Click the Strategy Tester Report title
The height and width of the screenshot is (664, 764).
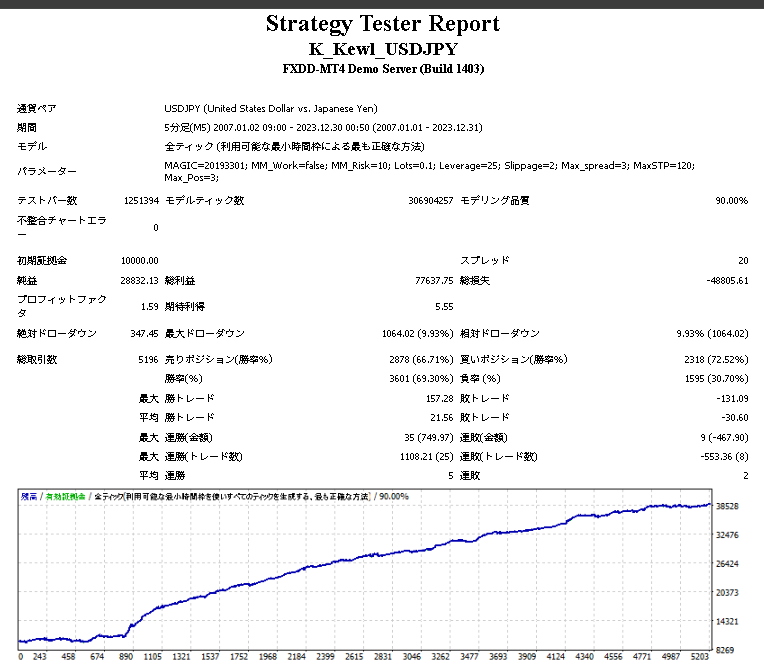(x=382, y=24)
